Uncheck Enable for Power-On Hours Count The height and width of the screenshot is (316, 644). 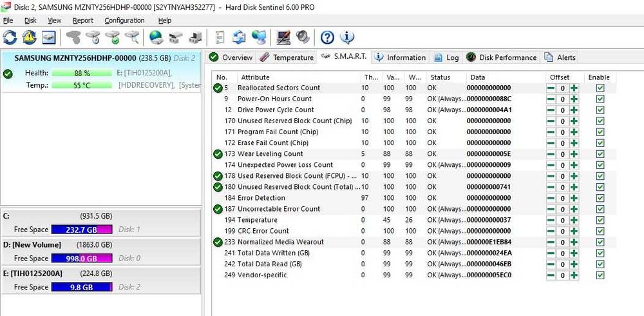click(600, 99)
